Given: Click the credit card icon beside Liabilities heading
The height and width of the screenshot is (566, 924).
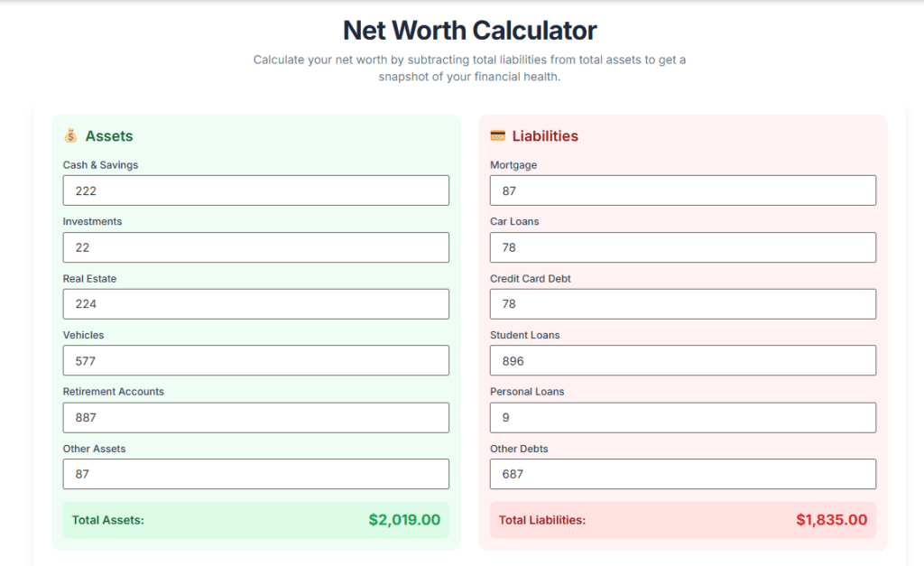Looking at the screenshot, I should point(499,135).
